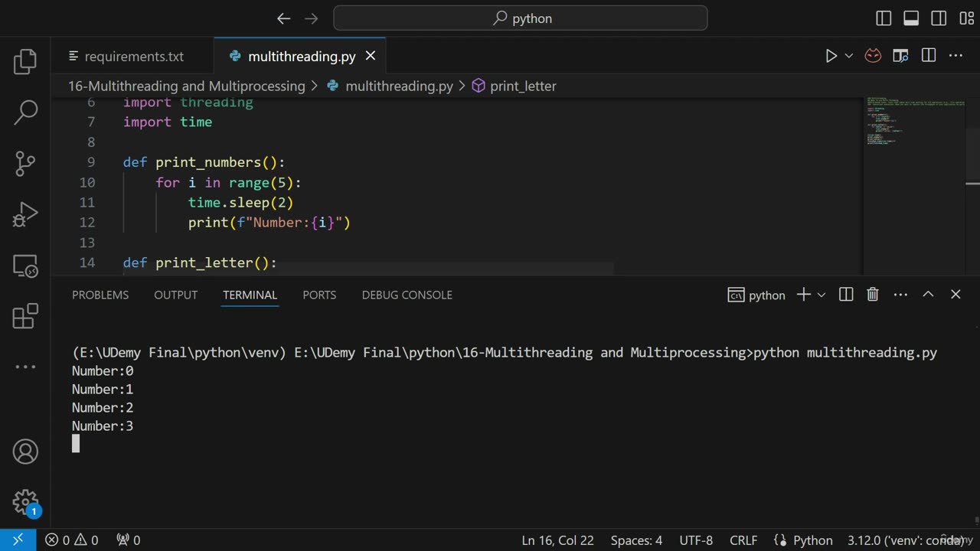Change end of line sequence CRLF

coord(743,540)
